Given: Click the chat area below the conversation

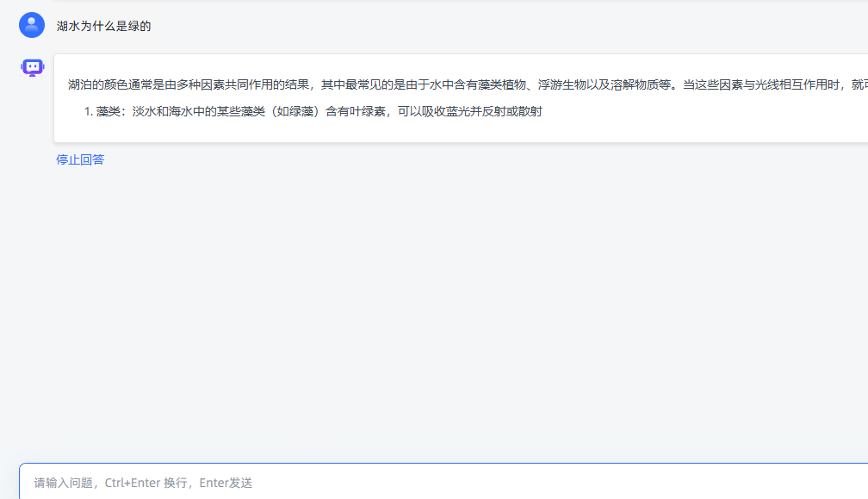Looking at the screenshot, I should click(431, 302).
